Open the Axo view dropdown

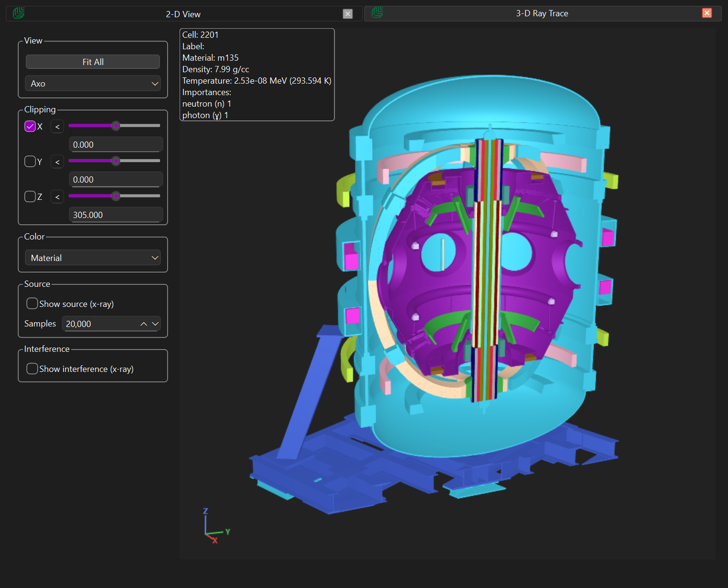(x=93, y=83)
